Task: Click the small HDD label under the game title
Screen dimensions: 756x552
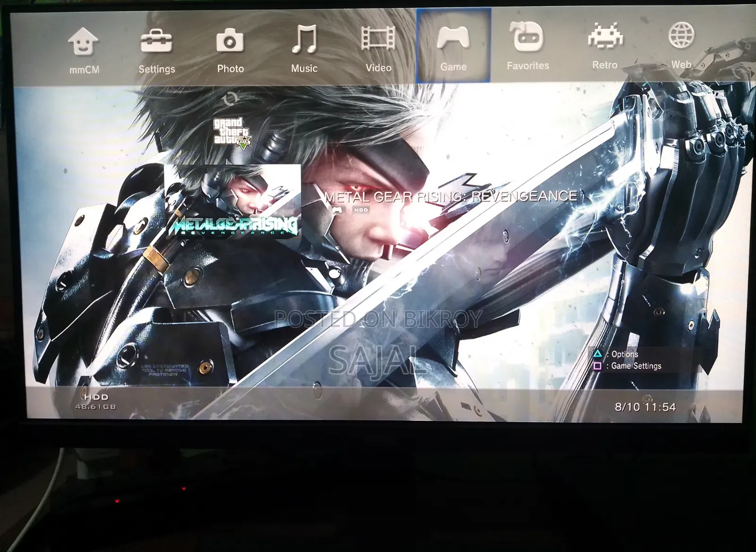Action: (361, 210)
